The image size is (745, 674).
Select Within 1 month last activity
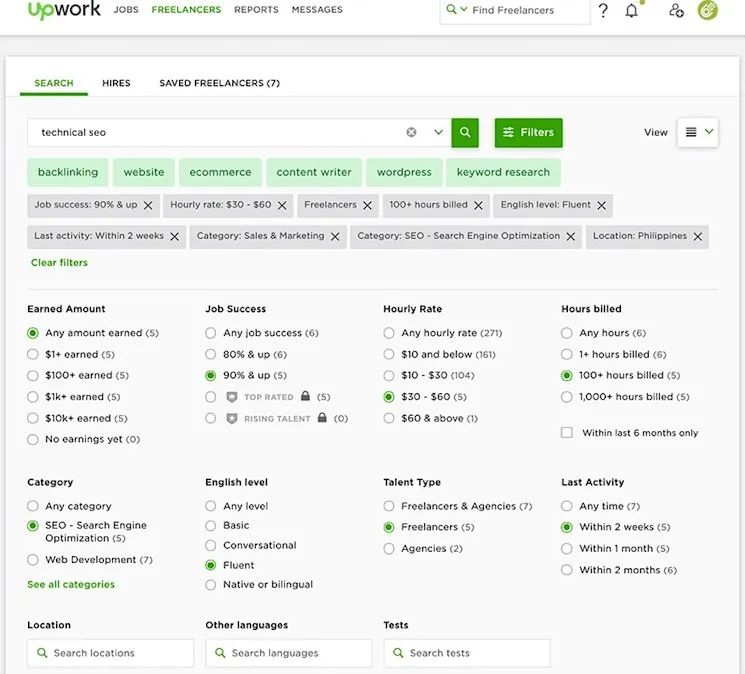pos(566,549)
